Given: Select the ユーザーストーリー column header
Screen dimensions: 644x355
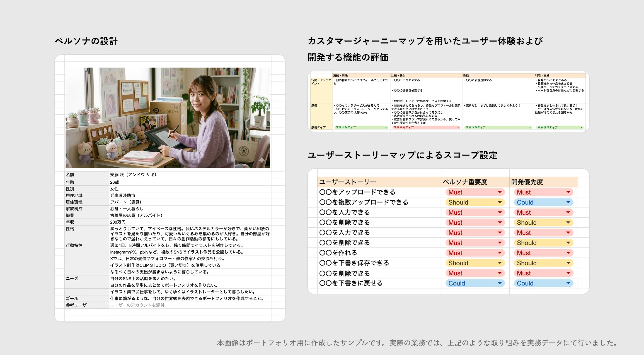Looking at the screenshot, I should click(379, 182).
